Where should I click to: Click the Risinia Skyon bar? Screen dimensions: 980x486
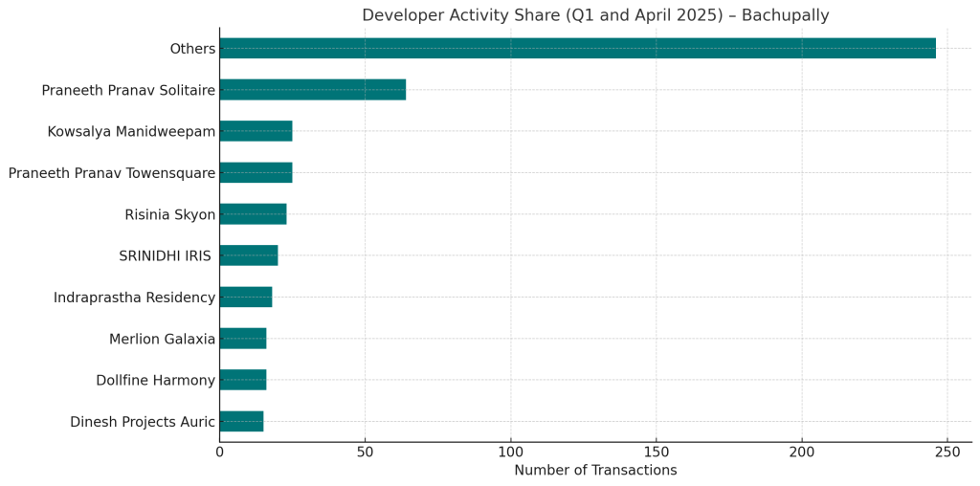[253, 214]
